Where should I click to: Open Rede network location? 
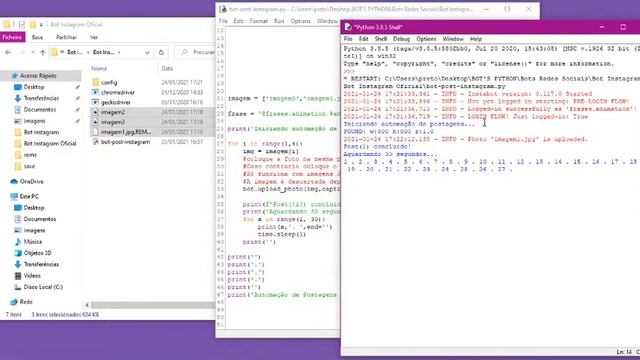click(25, 302)
